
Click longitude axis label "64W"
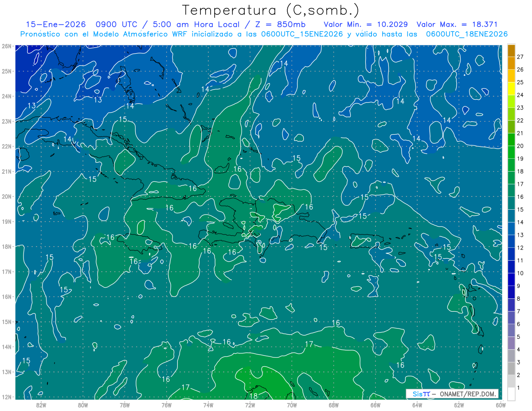[417, 405]
